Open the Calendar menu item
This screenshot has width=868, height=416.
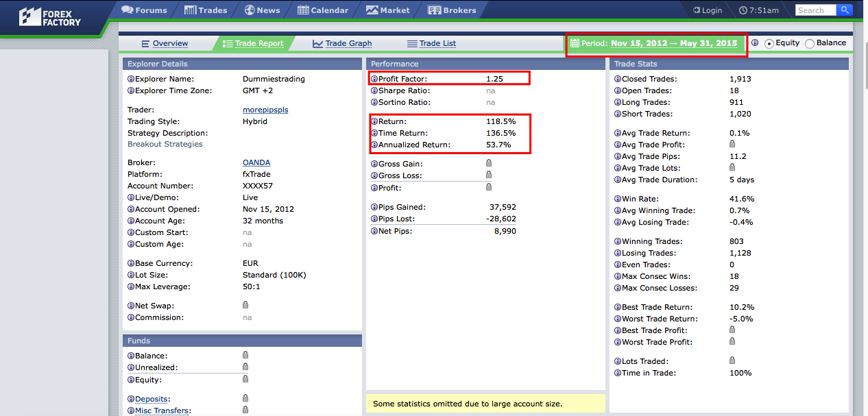323,10
